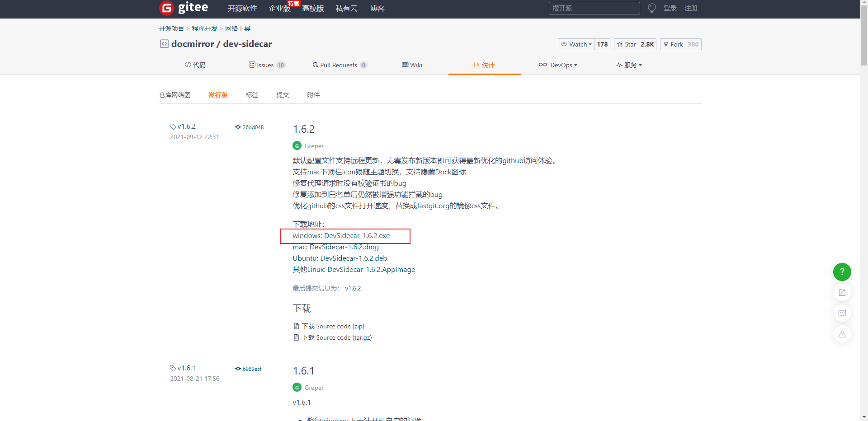
Task: Expand the 服务 menu
Action: [x=629, y=65]
